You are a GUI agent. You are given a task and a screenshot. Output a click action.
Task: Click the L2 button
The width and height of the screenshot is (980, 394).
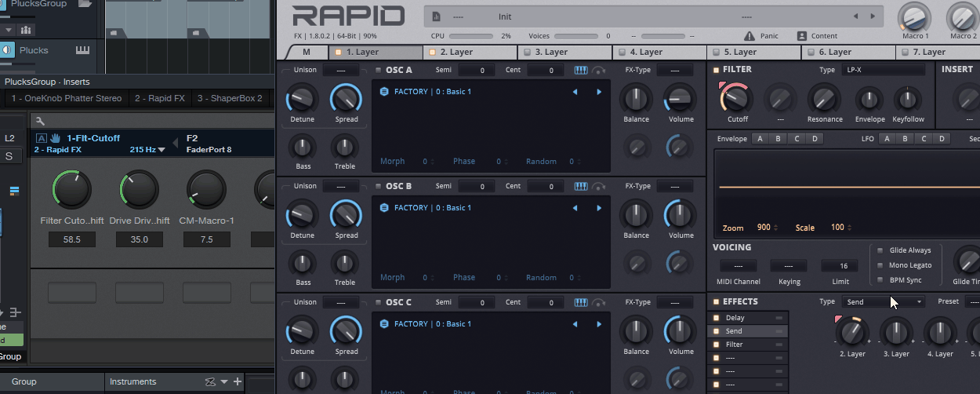[9, 138]
